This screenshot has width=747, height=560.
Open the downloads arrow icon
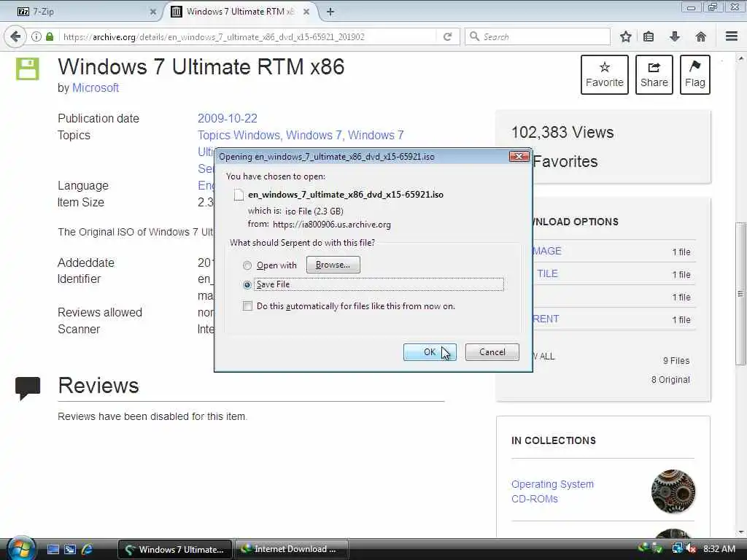click(675, 36)
